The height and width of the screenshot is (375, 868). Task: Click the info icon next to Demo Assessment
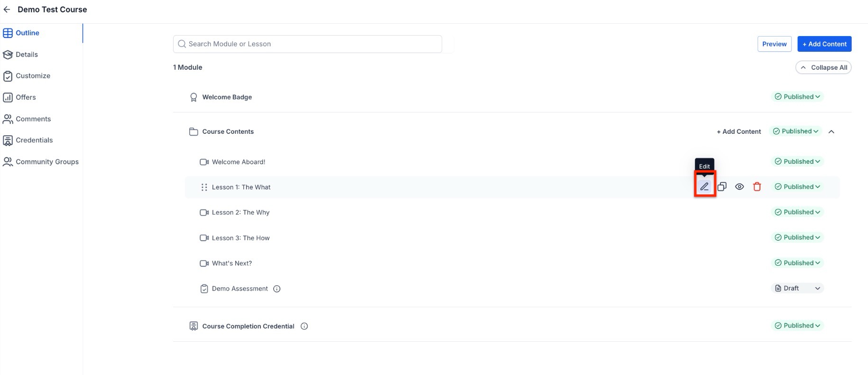tap(277, 289)
